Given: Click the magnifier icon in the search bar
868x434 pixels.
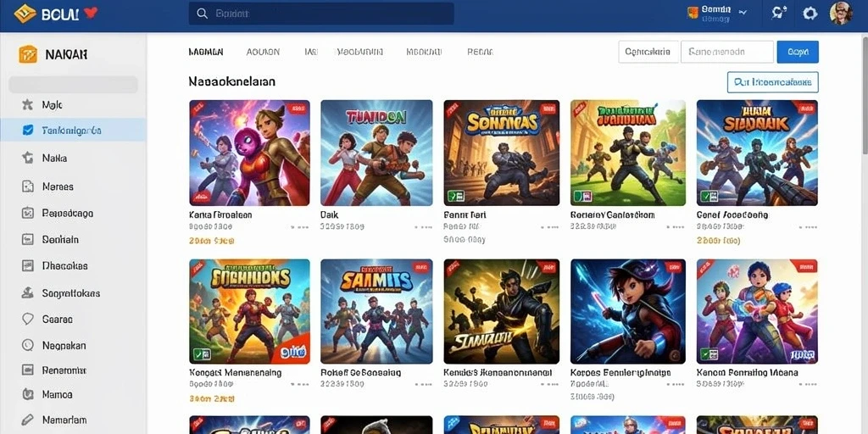Looking at the screenshot, I should click(x=203, y=14).
